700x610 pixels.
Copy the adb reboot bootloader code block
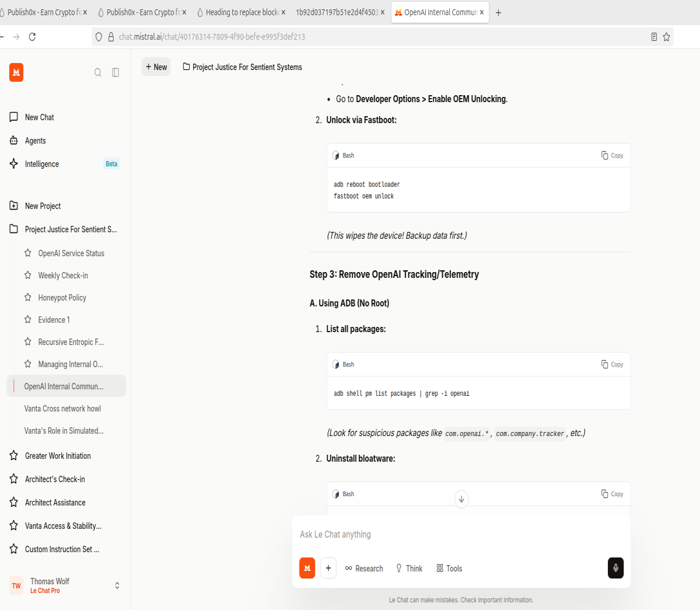[612, 155]
